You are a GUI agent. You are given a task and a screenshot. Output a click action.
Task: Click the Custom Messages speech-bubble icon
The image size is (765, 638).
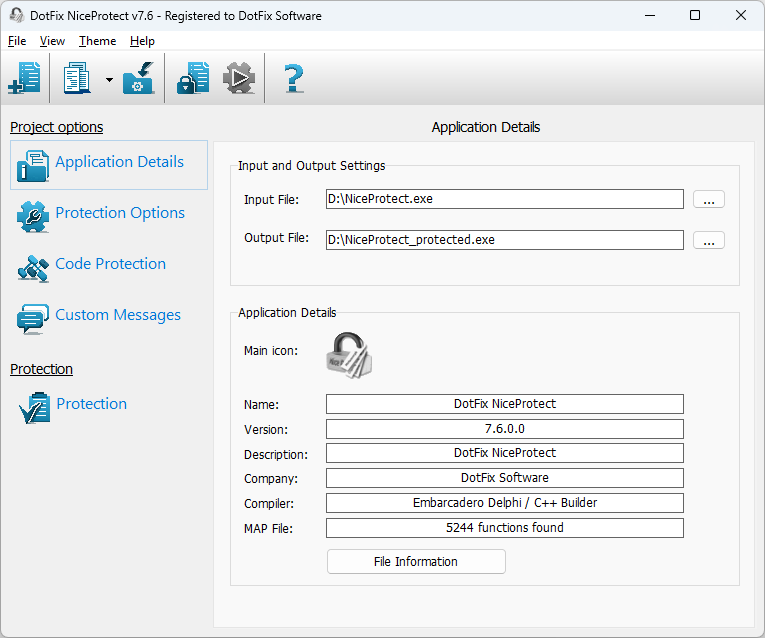[33, 319]
